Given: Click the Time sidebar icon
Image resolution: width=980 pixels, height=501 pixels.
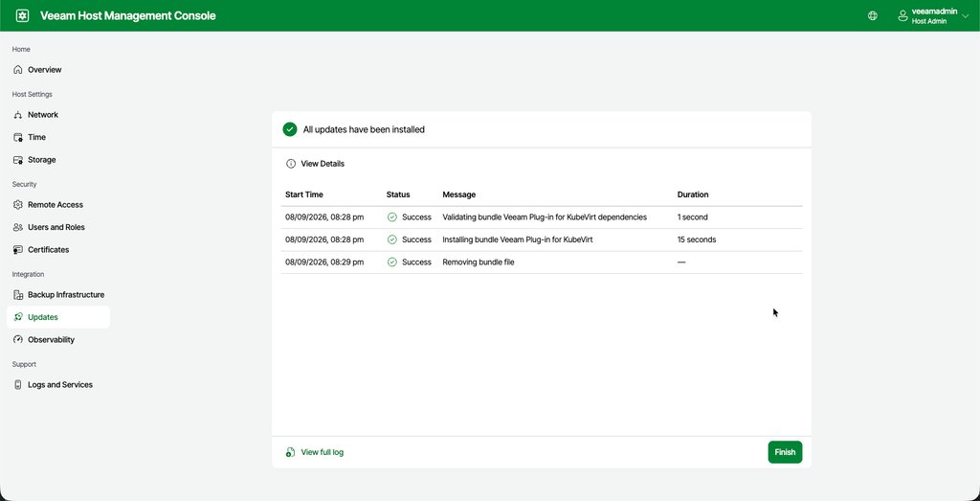Looking at the screenshot, I should click(x=18, y=137).
